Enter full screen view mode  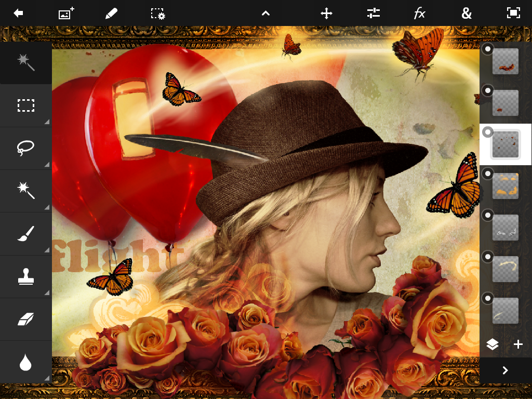pos(513,14)
